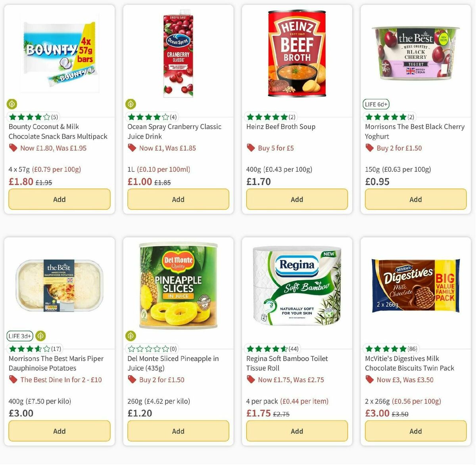Add Regina Soft Bamboo Toilet Tissue to basket
Viewport: 476px width, 465px height.
point(297,431)
